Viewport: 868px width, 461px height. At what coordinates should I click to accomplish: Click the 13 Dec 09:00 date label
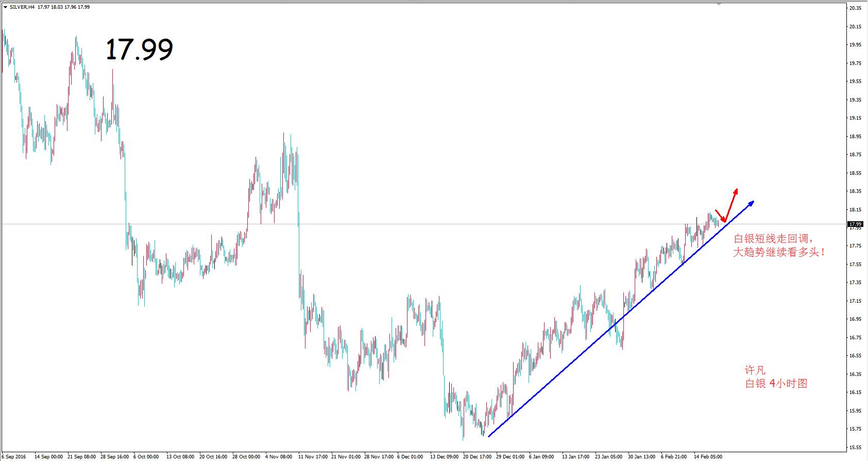pos(444,457)
